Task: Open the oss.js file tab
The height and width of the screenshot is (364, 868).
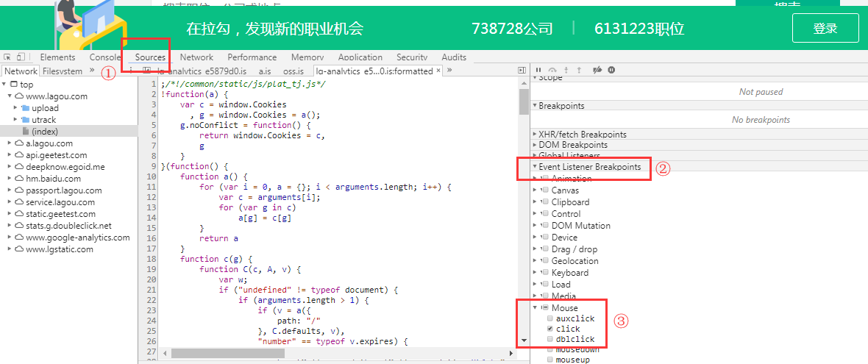Action: (294, 71)
